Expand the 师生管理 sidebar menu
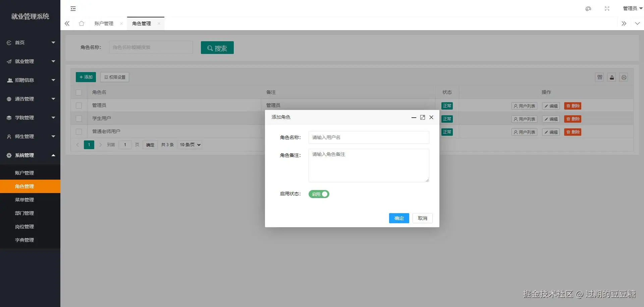The image size is (644, 307). click(x=30, y=136)
